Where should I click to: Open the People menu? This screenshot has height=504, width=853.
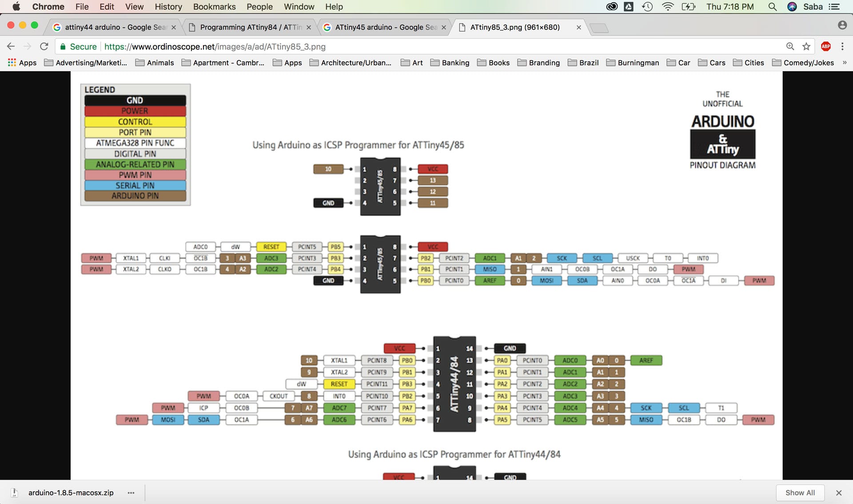[259, 7]
